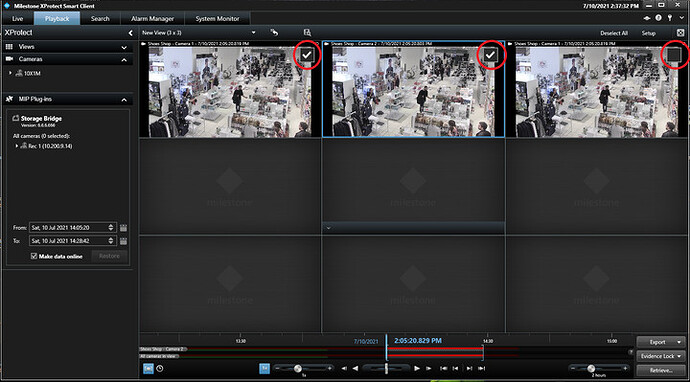The height and width of the screenshot is (382, 690).
Task: Open the Export dropdown button
Action: [x=661, y=342]
